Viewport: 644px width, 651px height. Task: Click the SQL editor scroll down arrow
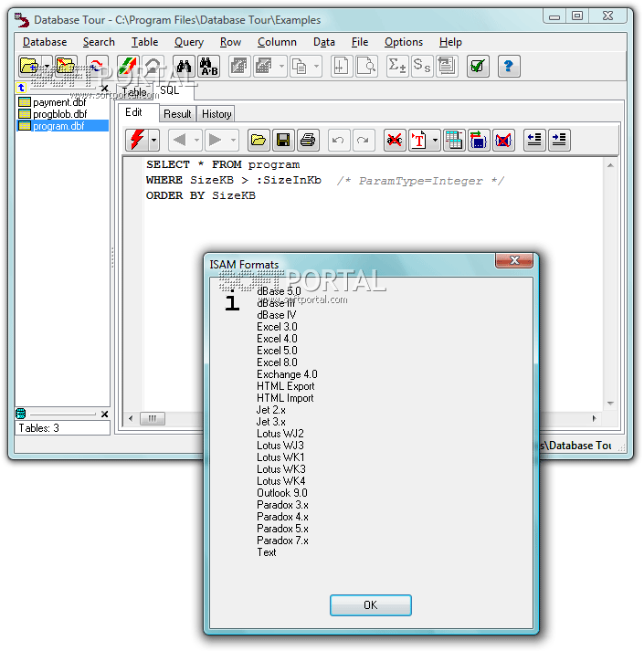[x=610, y=404]
